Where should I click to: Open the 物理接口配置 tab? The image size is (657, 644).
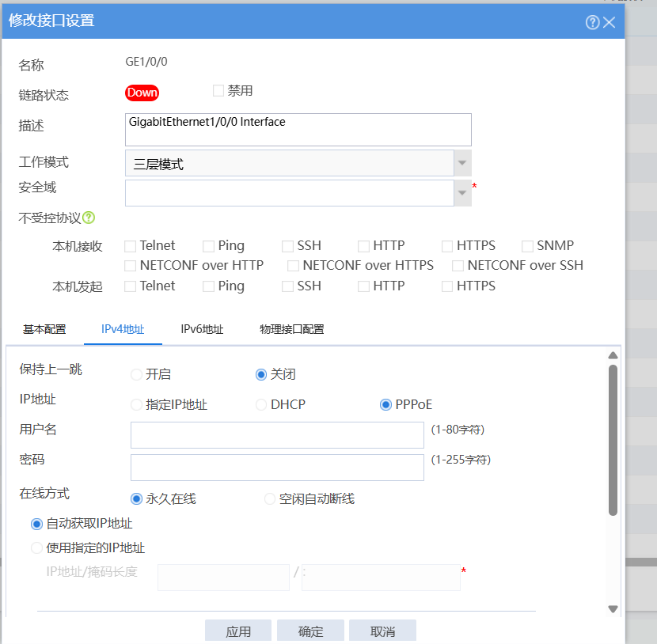point(291,329)
